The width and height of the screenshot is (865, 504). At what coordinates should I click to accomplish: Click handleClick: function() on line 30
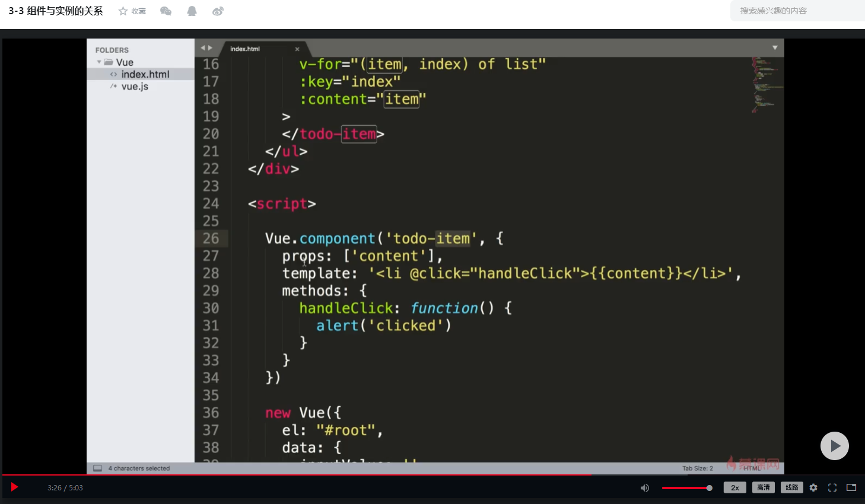coord(405,308)
